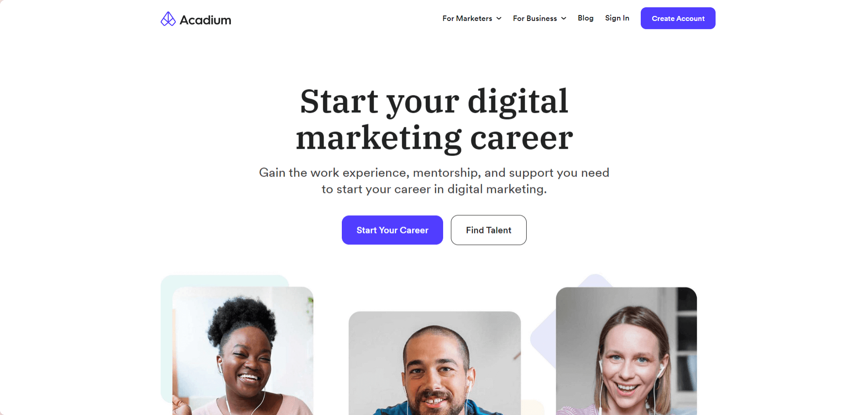Click the Start Your Career button
Viewport: 868px width, 415px height.
[392, 230]
